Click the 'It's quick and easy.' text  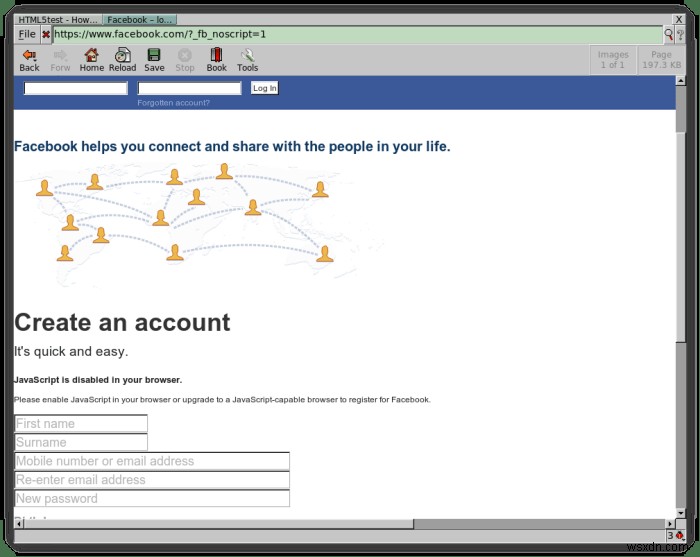click(x=71, y=352)
